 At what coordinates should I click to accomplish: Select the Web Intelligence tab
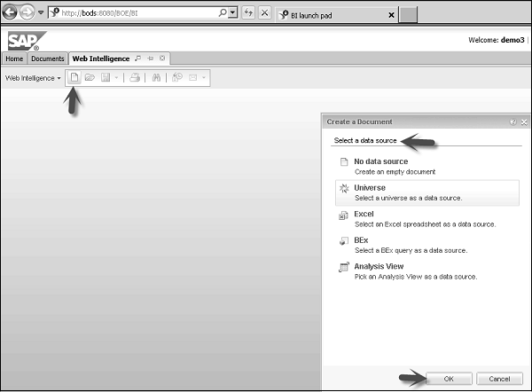(x=101, y=59)
